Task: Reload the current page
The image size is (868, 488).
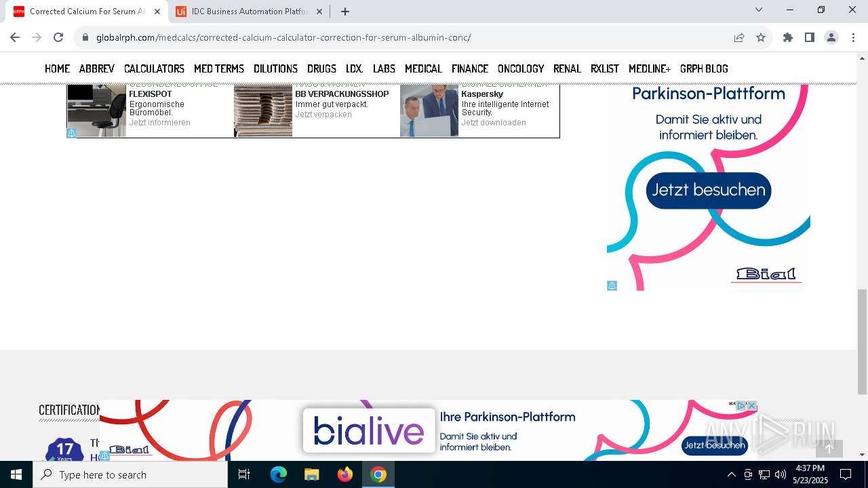Action: pyautogui.click(x=58, y=37)
